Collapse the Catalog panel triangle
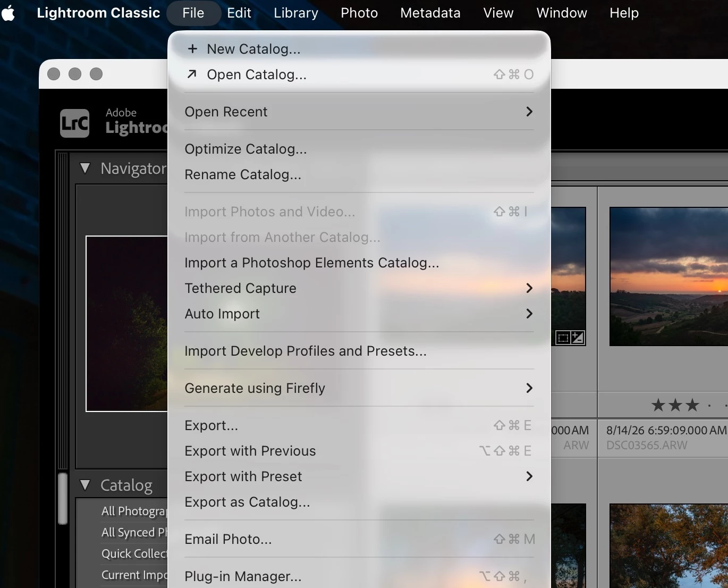The image size is (728, 588). [x=85, y=485]
